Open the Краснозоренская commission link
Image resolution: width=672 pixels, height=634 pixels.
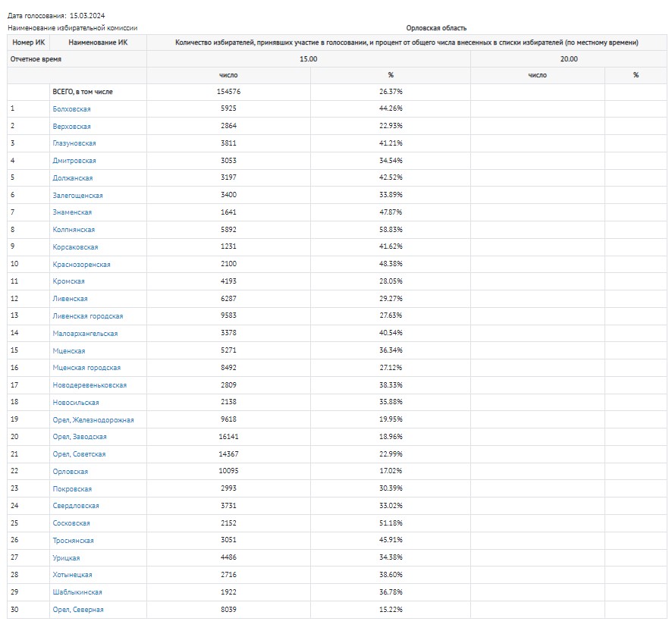pyautogui.click(x=81, y=265)
